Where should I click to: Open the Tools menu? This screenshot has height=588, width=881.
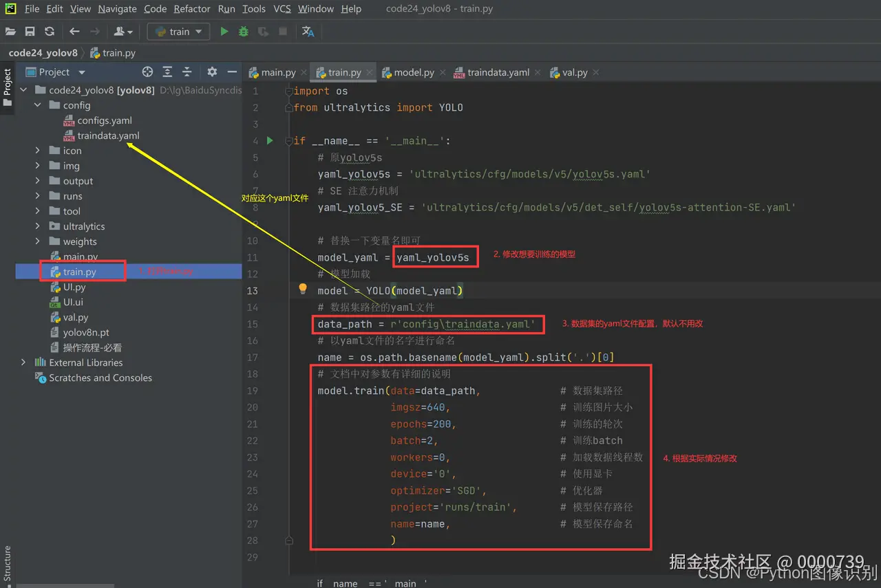[x=254, y=9]
